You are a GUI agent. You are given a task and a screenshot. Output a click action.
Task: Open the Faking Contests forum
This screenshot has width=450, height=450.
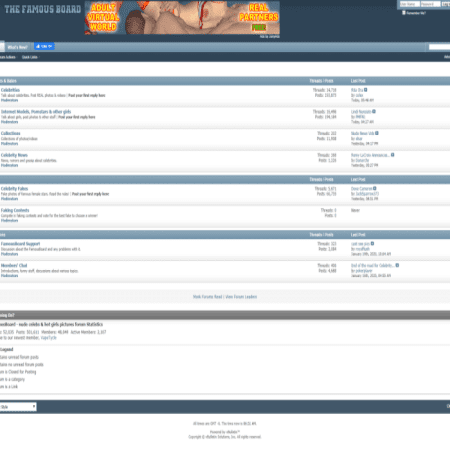coord(15,210)
